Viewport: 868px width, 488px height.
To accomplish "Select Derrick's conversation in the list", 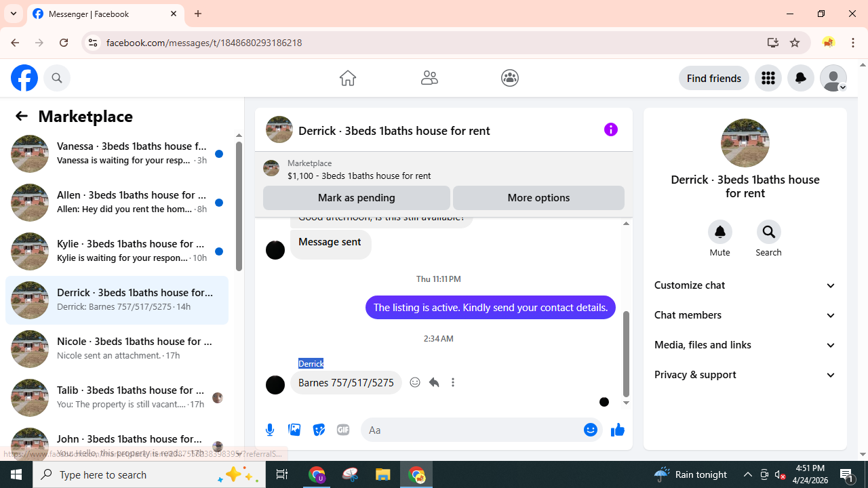I will coord(117,300).
